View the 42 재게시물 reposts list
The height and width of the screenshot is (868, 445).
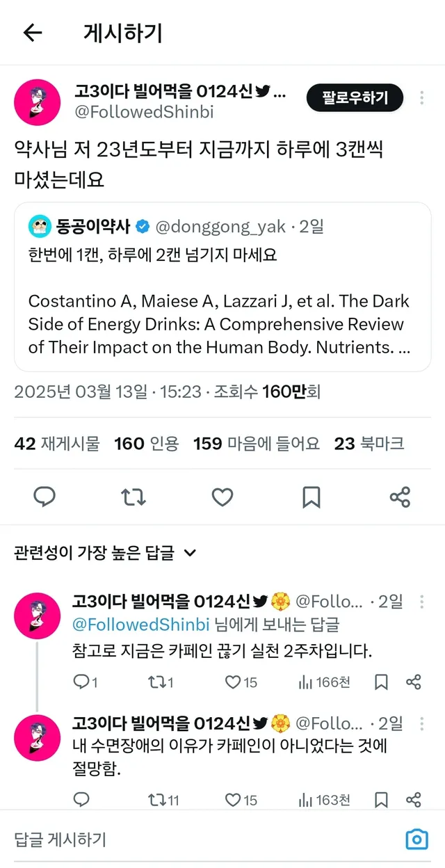pyautogui.click(x=57, y=444)
